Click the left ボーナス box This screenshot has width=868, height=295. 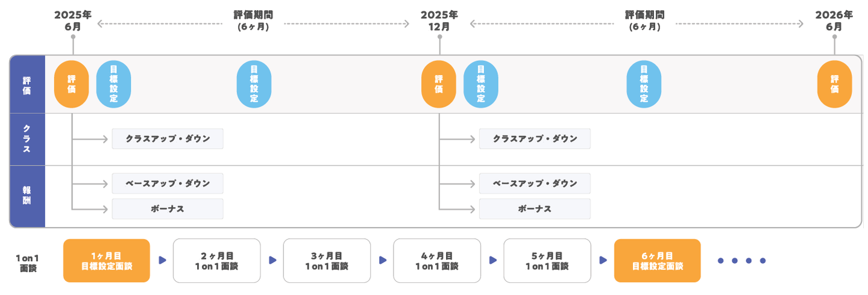168,209
